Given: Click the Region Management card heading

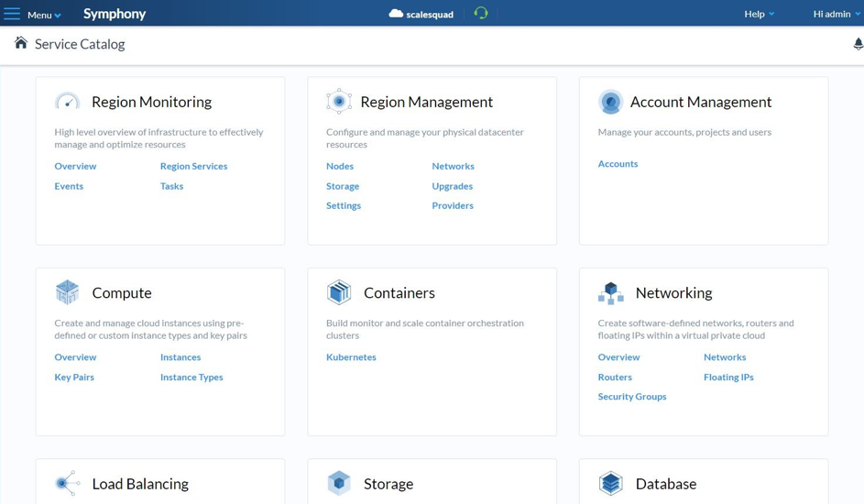Looking at the screenshot, I should tap(426, 102).
